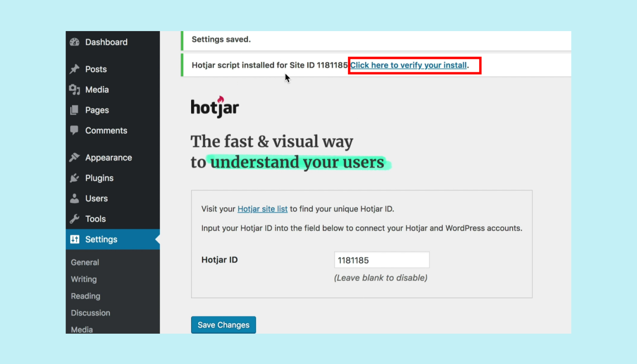
Task: Open the Users menu item
Action: pyautogui.click(x=113, y=198)
